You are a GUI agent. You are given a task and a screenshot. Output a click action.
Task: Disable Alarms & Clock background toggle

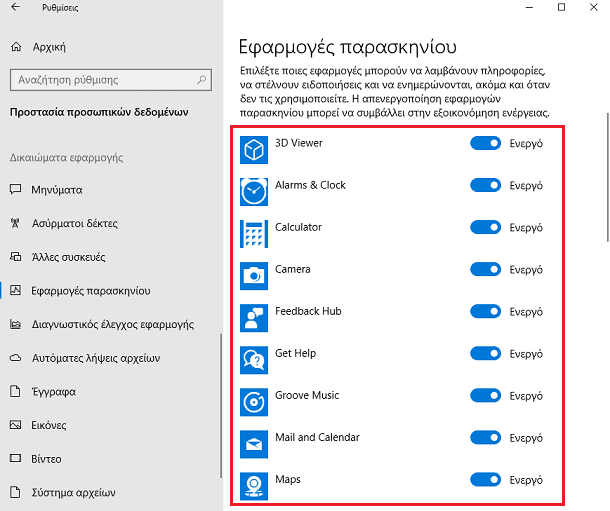[x=486, y=185]
